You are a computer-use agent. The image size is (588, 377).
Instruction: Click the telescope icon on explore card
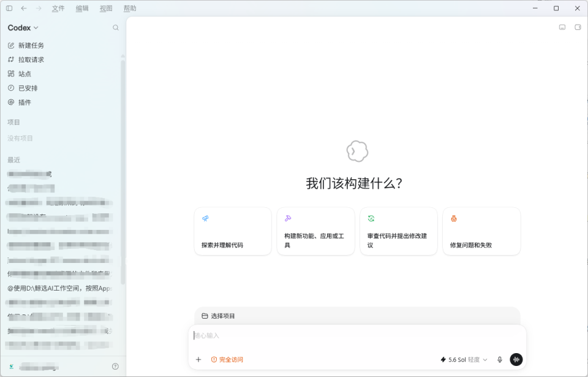(205, 219)
